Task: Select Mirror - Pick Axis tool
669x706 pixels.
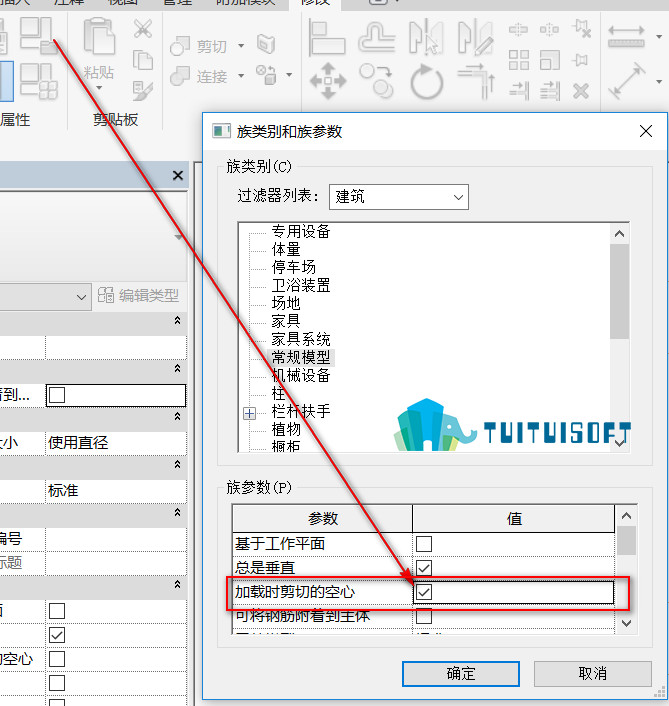Action: pyautogui.click(x=426, y=37)
